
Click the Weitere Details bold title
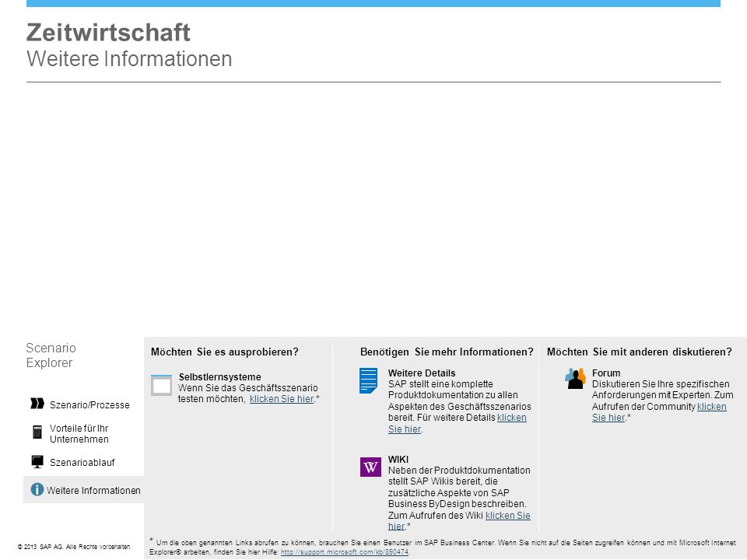point(422,373)
